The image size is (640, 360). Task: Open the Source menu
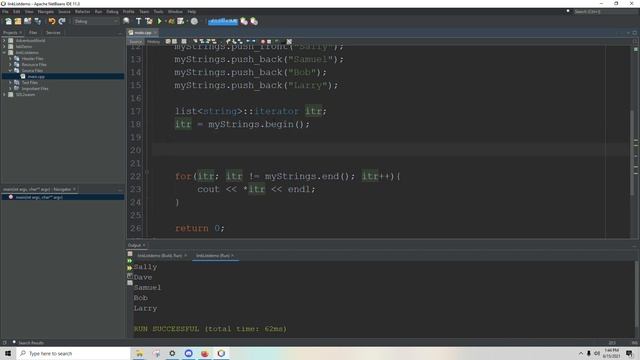click(64, 11)
